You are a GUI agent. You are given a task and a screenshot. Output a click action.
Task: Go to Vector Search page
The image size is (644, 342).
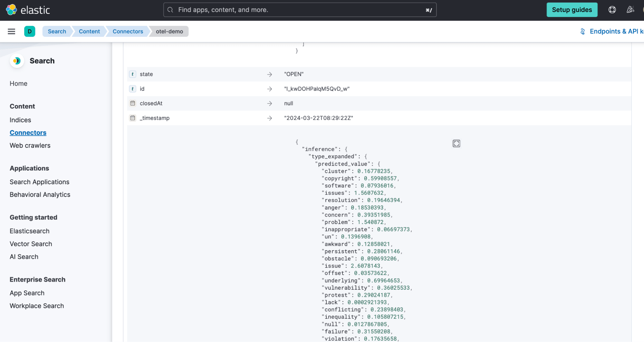[31, 244]
